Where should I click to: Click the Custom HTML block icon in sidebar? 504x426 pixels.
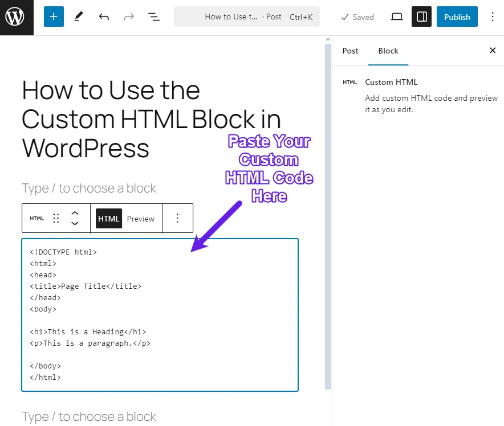click(349, 82)
